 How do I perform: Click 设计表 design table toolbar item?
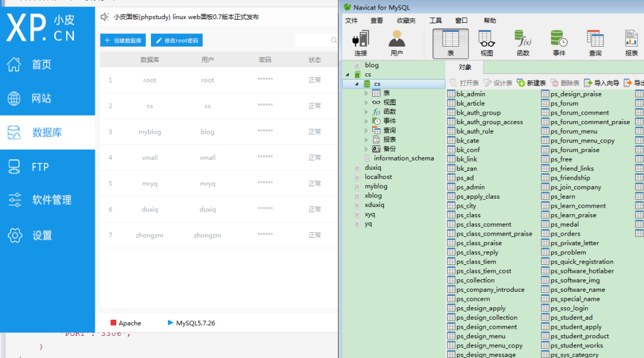498,83
